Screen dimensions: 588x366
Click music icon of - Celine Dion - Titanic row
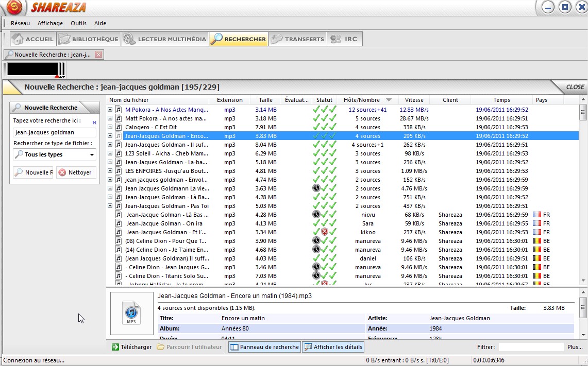[119, 276]
